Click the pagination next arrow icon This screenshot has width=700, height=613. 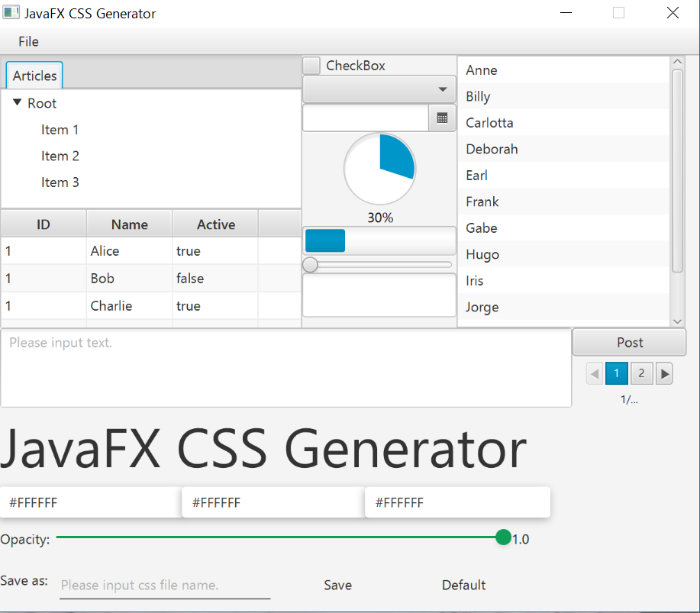tap(664, 373)
